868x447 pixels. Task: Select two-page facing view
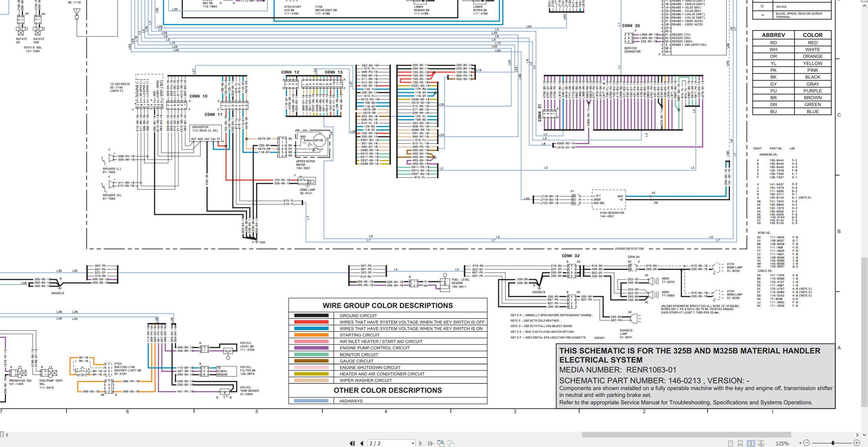coord(751,443)
